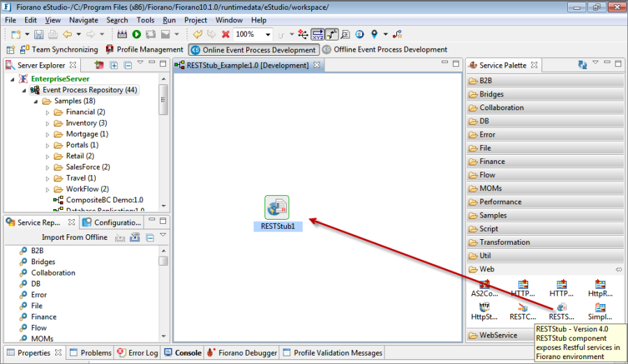Open the Script category in Service Palette
This screenshot has width=628, height=364.
[545, 229]
